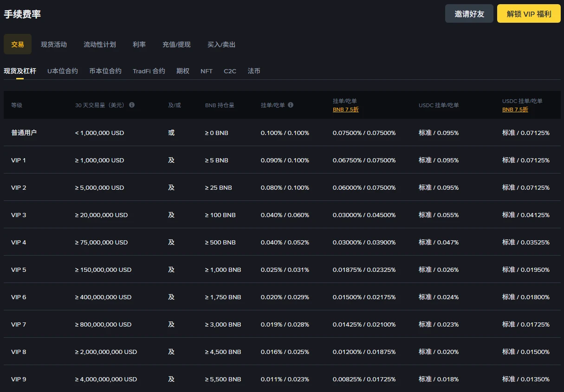Click the ≥ 400,000,000 USD volume cell
This screenshot has height=392, width=564.
tap(104, 297)
